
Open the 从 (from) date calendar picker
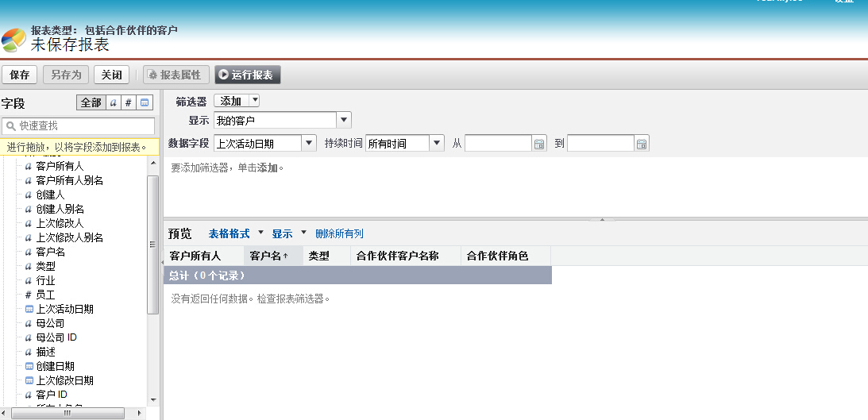pos(539,144)
